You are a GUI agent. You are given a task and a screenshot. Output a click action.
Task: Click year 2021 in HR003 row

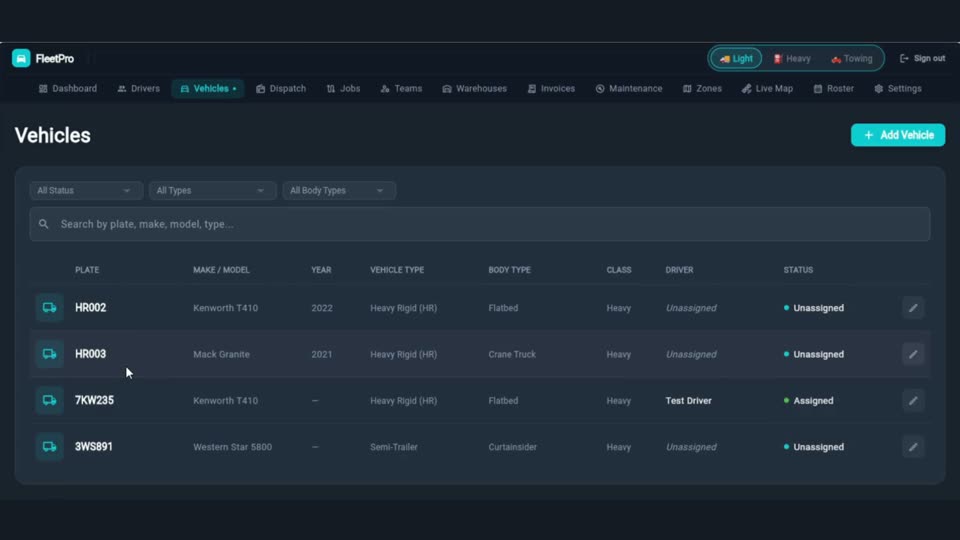click(321, 354)
